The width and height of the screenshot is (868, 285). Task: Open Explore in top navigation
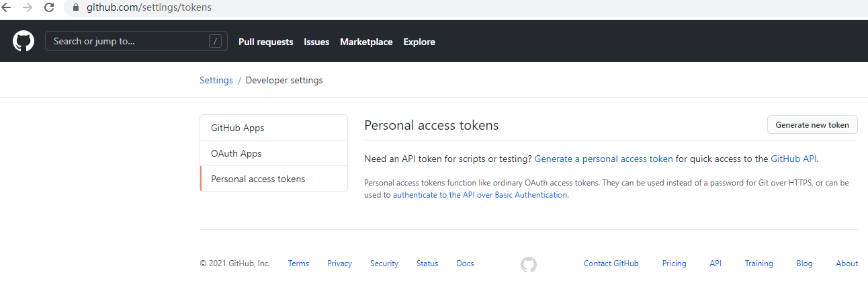(x=419, y=42)
